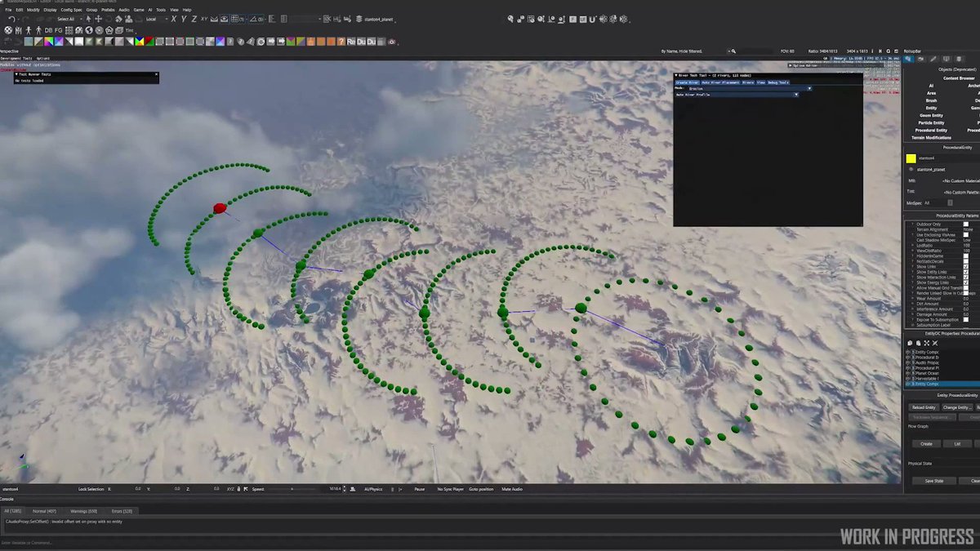980x551 pixels.
Task: Click the FG flow graph toolbar button
Action: tap(59, 30)
